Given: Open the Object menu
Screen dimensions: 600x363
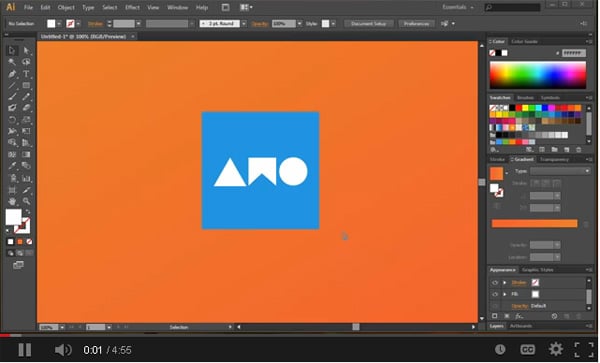Looking at the screenshot, I should (x=66, y=7).
